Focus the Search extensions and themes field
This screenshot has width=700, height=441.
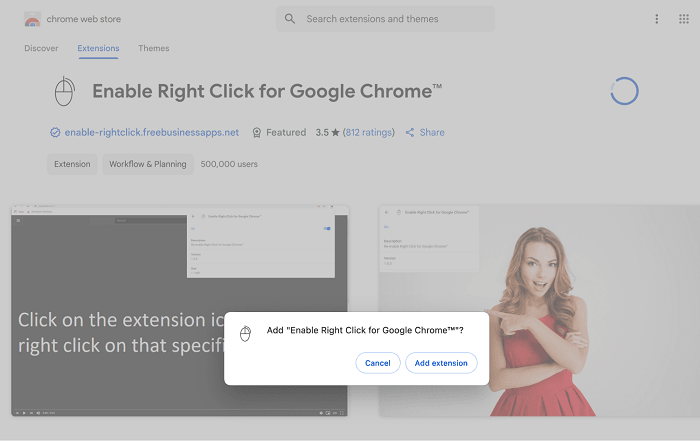coord(385,19)
